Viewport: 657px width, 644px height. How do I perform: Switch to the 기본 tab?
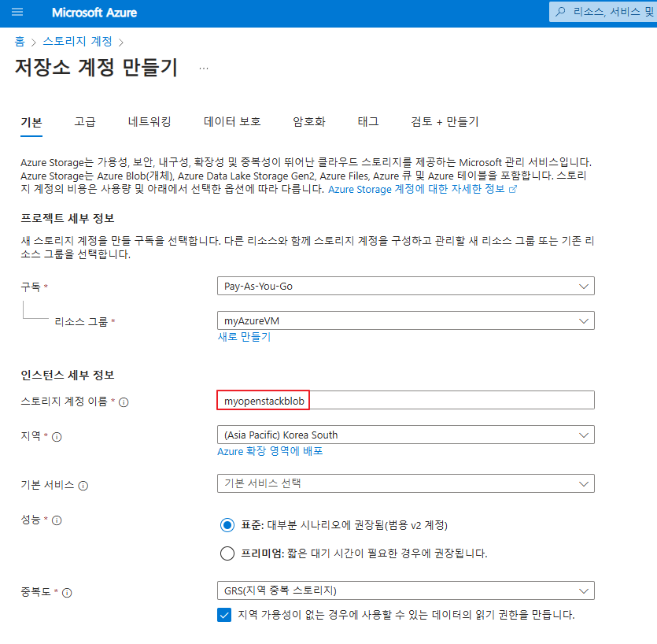point(31,122)
